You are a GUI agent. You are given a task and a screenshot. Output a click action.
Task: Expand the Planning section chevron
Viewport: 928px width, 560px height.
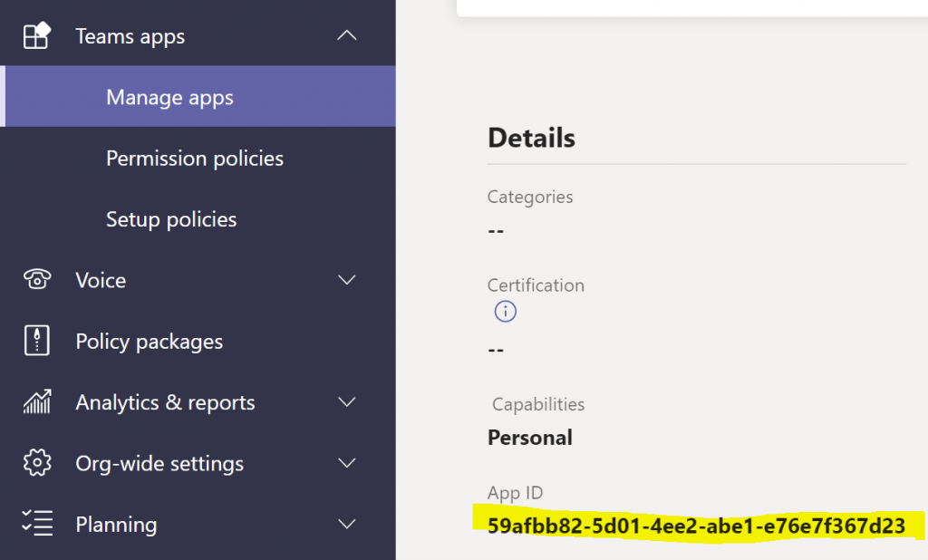[x=346, y=524]
